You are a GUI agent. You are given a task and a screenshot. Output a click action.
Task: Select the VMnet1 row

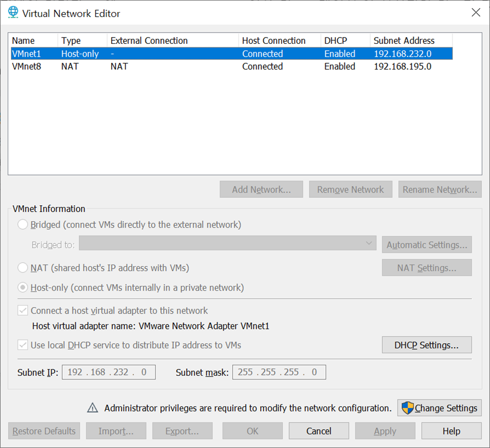pos(232,54)
